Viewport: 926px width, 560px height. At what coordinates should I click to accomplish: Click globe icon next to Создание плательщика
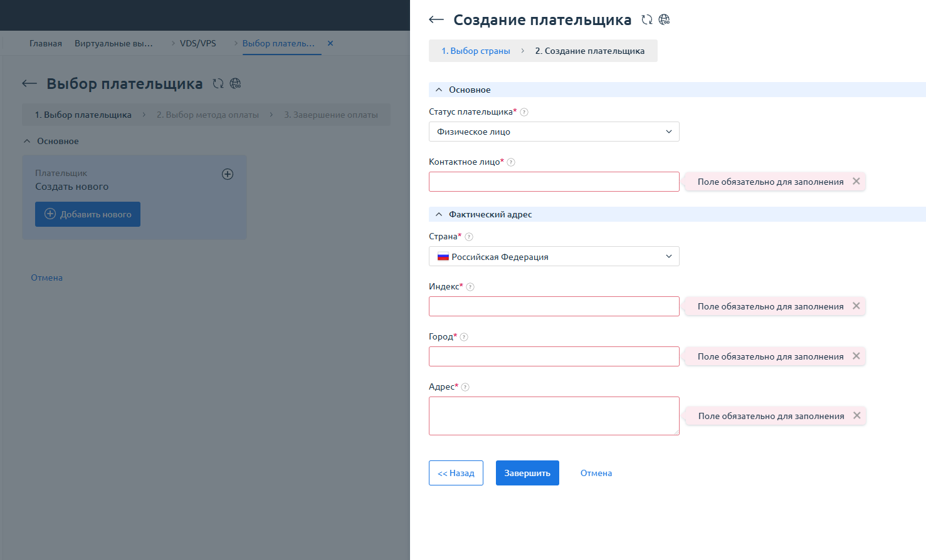(x=665, y=20)
